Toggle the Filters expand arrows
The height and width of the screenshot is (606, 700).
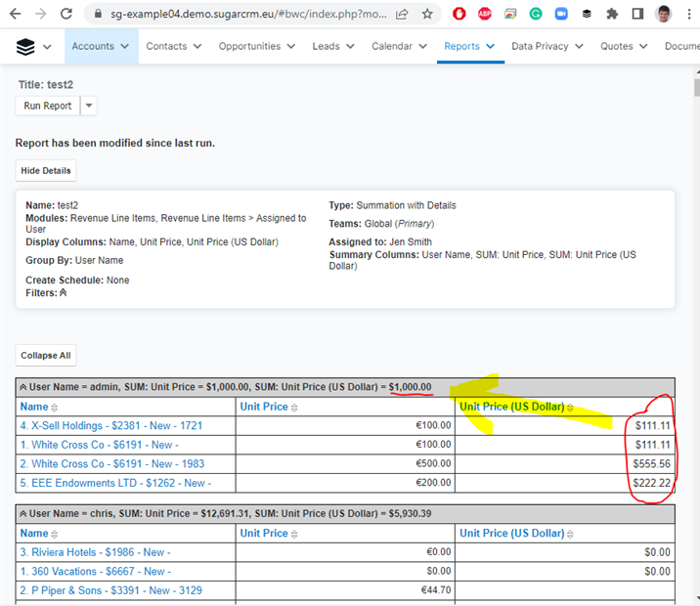[x=64, y=293]
